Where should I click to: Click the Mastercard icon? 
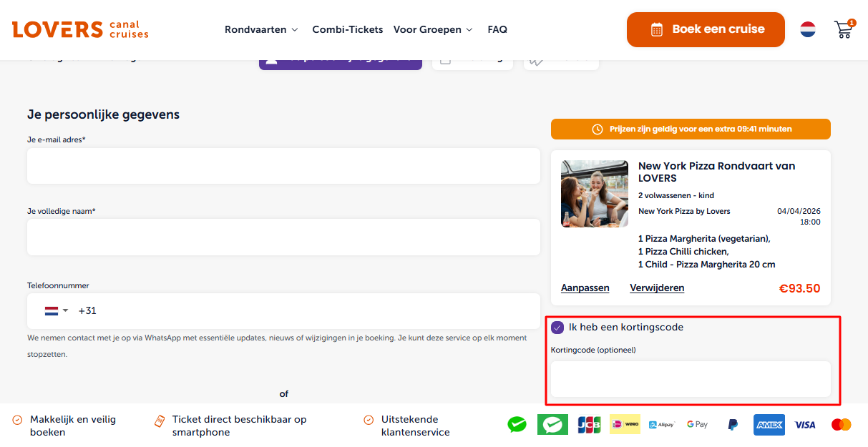(841, 425)
